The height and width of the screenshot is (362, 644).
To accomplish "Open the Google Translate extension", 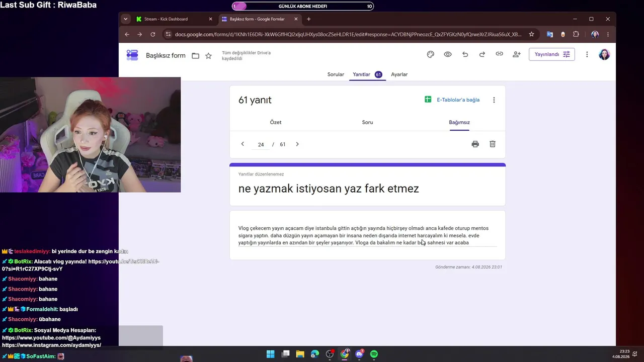I will coord(550,34).
